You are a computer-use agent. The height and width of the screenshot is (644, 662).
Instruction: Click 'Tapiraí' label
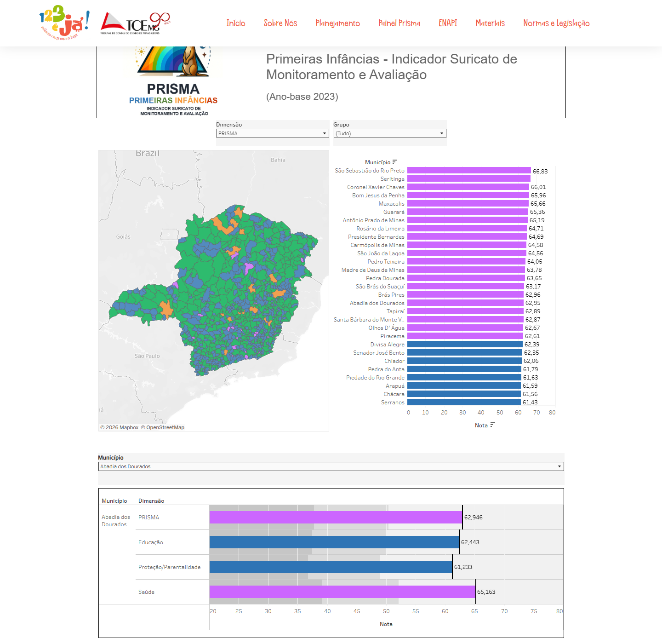(396, 311)
